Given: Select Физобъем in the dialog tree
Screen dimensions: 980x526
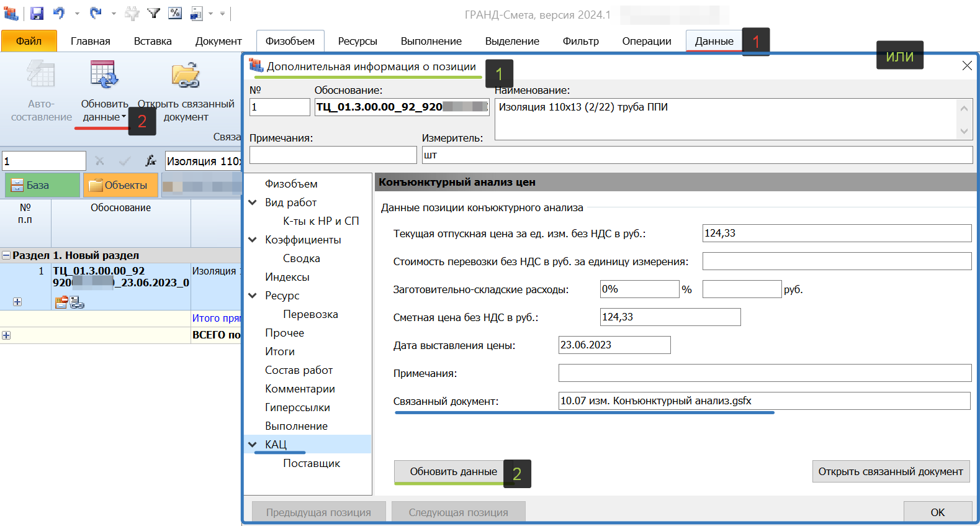Looking at the screenshot, I should pyautogui.click(x=291, y=184).
